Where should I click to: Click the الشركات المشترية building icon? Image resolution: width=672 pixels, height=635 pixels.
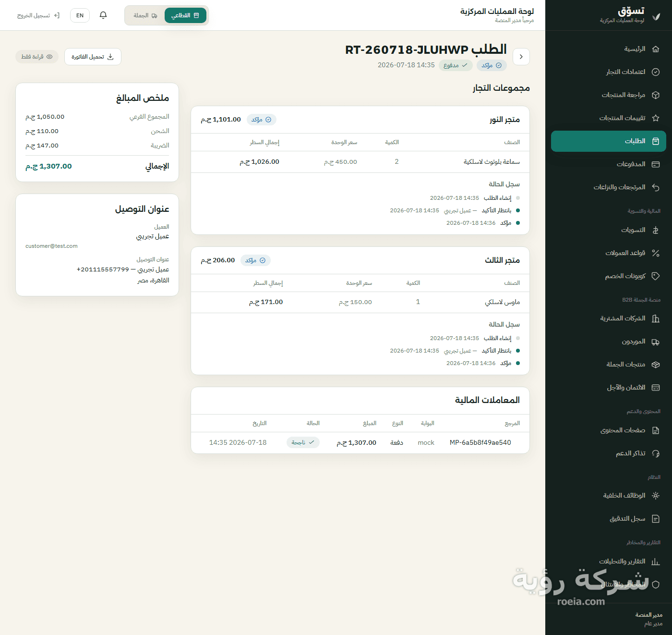(x=656, y=318)
